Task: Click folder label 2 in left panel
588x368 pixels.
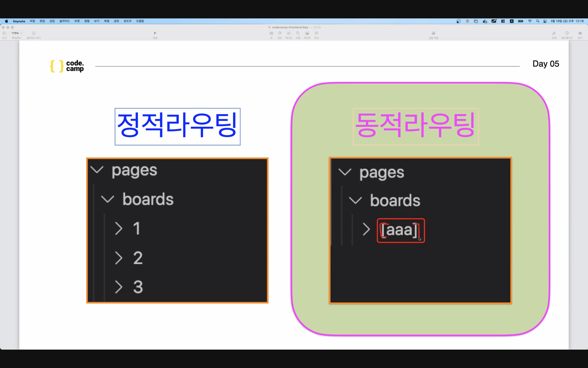Action: [138, 258]
